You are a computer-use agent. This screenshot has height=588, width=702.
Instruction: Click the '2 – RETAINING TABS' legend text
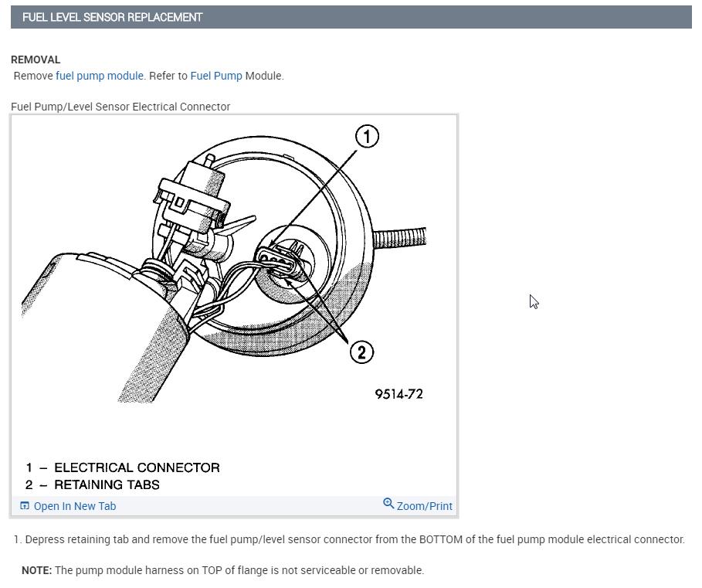point(92,484)
